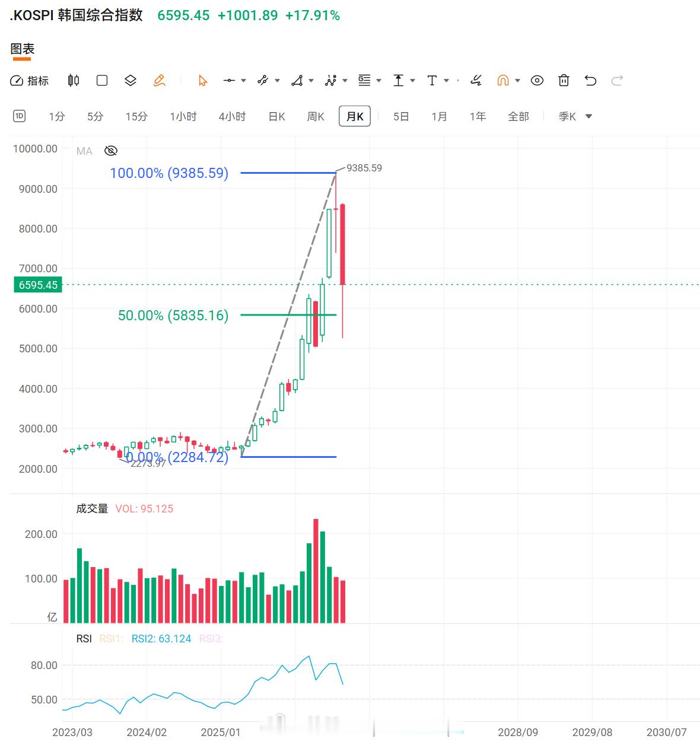Click the 1年 range button
The width and height of the screenshot is (700, 742).
[478, 116]
